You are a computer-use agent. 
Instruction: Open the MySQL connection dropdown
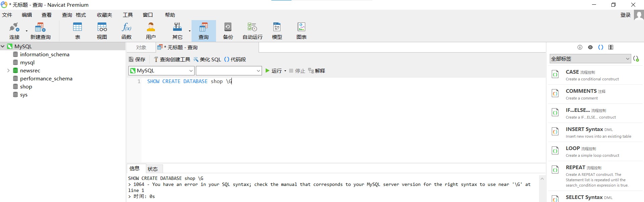[162, 71]
